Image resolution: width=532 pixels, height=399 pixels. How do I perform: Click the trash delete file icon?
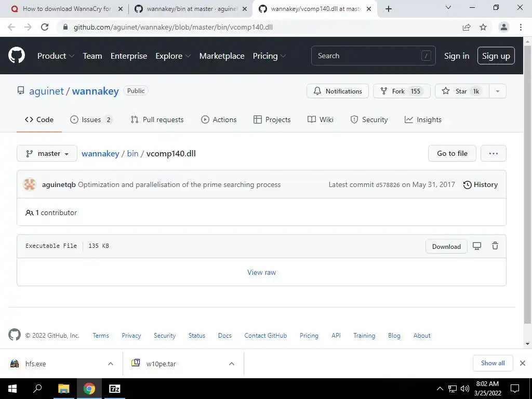495,246
